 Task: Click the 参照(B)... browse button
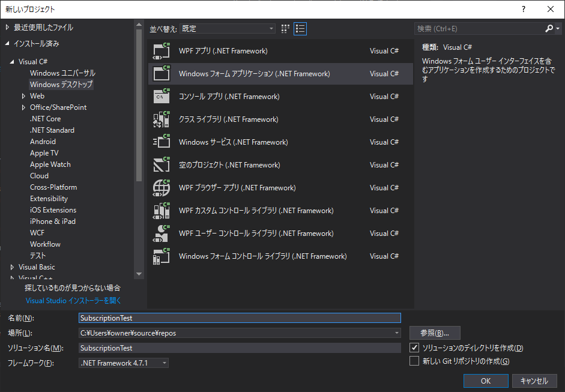click(x=435, y=333)
